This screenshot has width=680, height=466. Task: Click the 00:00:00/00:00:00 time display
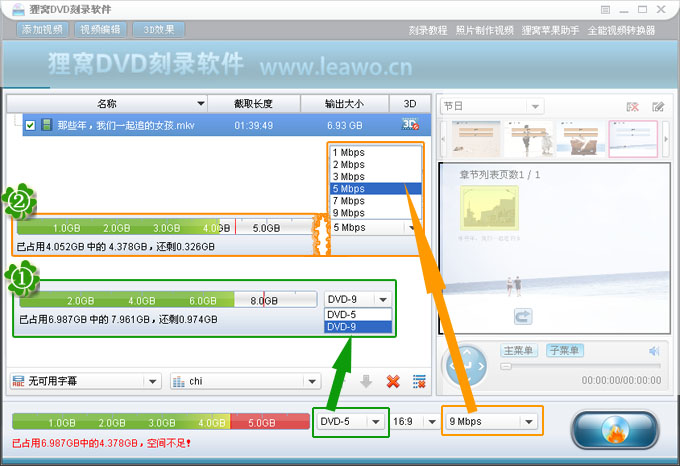point(621,381)
